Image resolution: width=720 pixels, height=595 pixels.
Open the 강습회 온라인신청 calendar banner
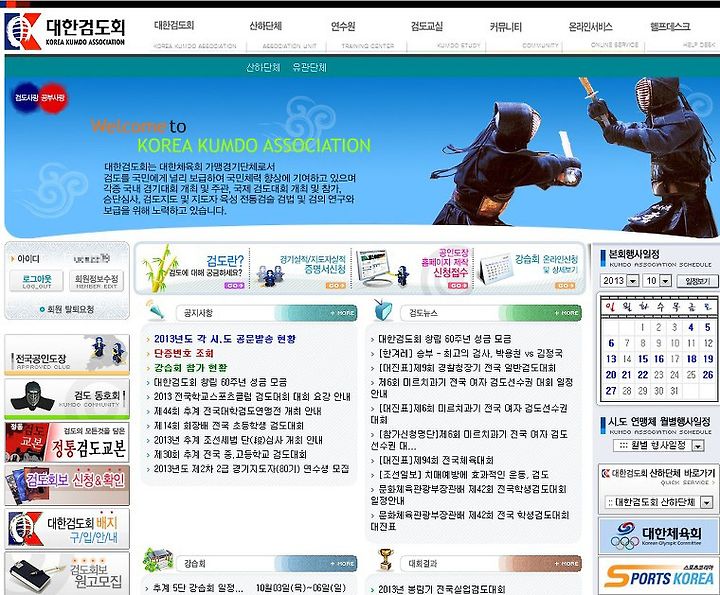tap(529, 270)
